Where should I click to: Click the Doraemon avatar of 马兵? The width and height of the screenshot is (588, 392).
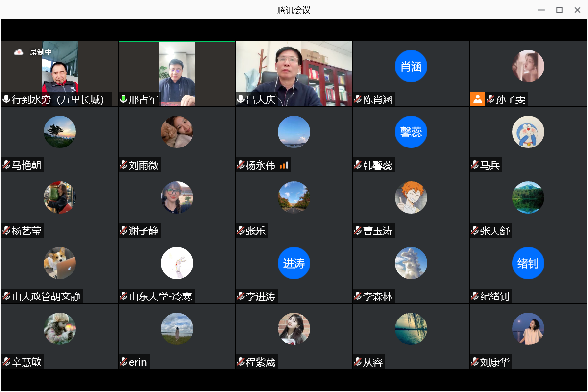click(x=528, y=132)
